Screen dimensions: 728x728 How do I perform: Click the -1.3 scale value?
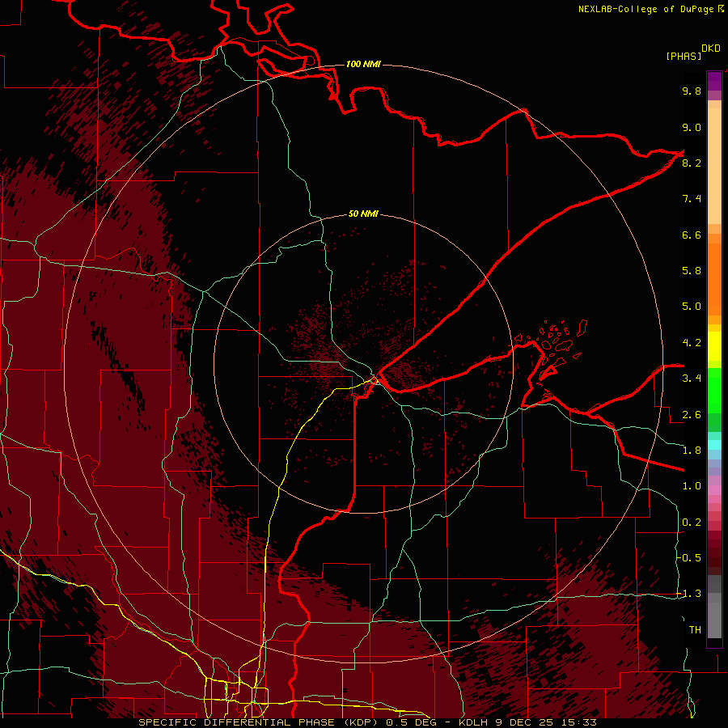point(689,594)
